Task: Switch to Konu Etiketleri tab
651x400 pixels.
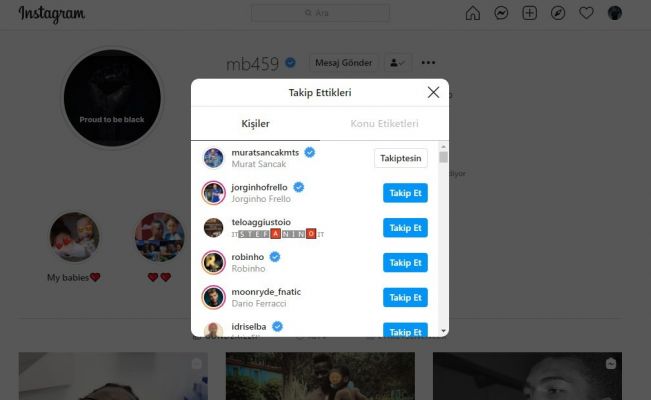Action: [x=384, y=124]
